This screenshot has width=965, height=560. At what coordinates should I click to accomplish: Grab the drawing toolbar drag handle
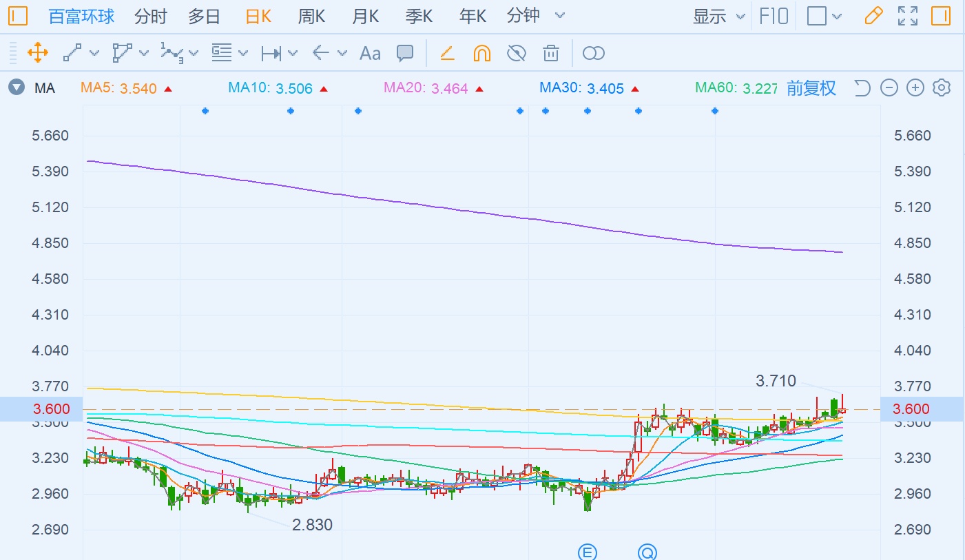tap(12, 53)
